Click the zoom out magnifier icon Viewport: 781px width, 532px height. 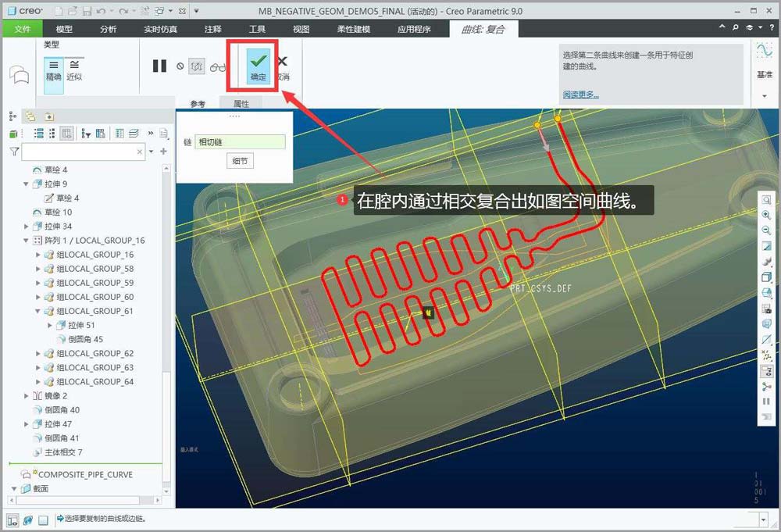(x=767, y=230)
